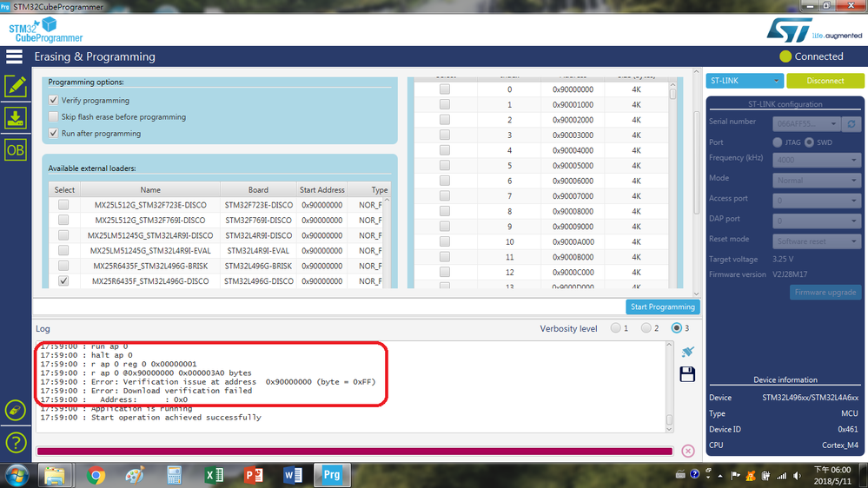The image size is (868, 488).
Task: Open Paint from taskbar
Action: pos(135,475)
